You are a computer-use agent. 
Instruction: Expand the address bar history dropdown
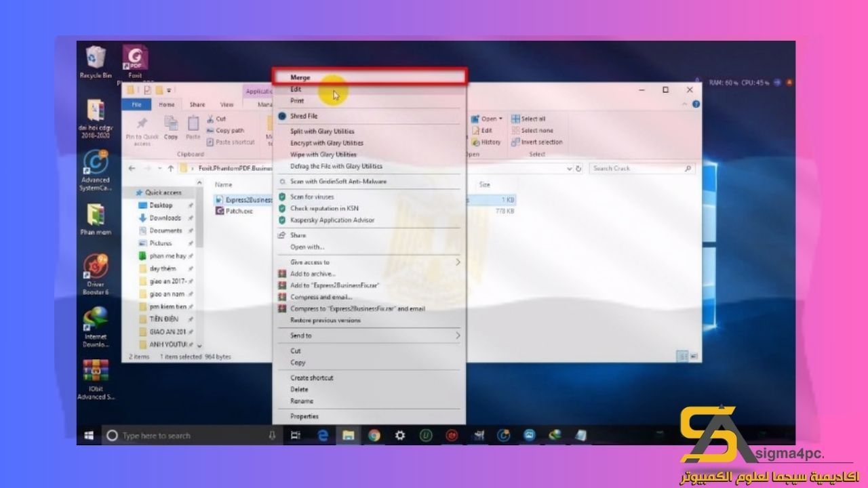tap(568, 168)
